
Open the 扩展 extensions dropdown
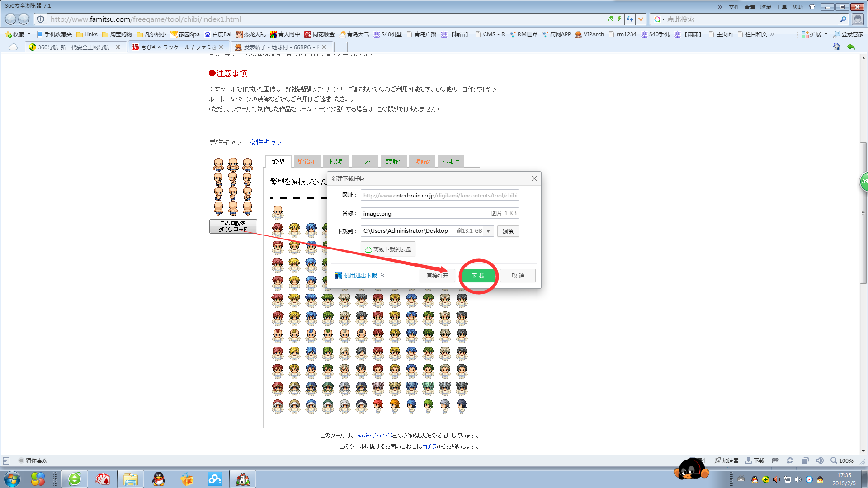815,34
